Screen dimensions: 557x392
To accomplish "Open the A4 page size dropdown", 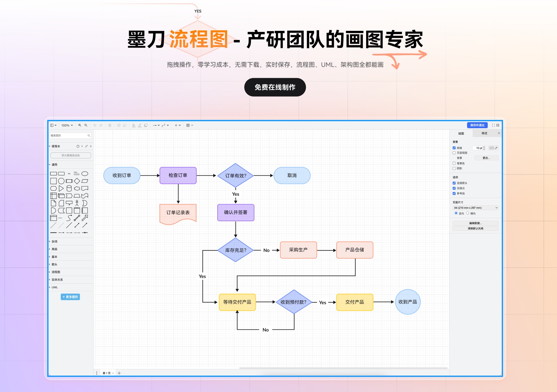I will [x=476, y=208].
